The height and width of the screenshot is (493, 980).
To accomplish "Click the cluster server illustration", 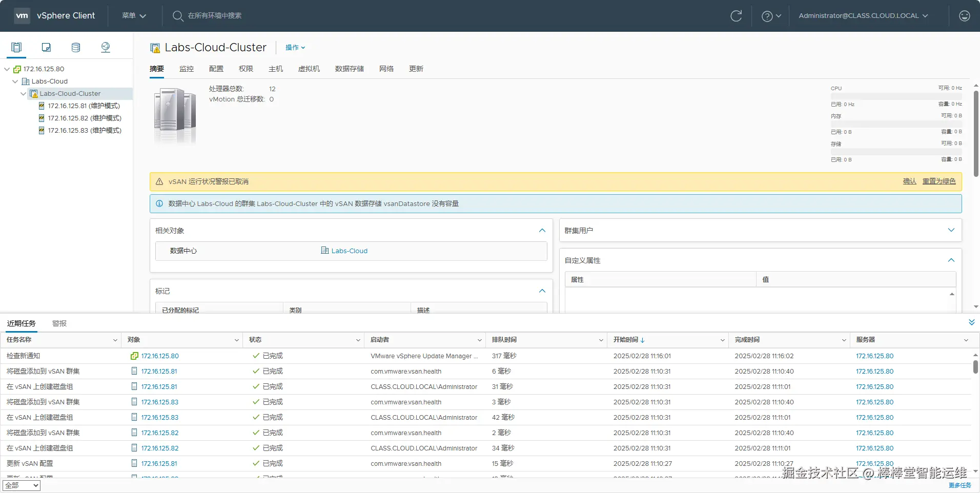I will 175,115.
